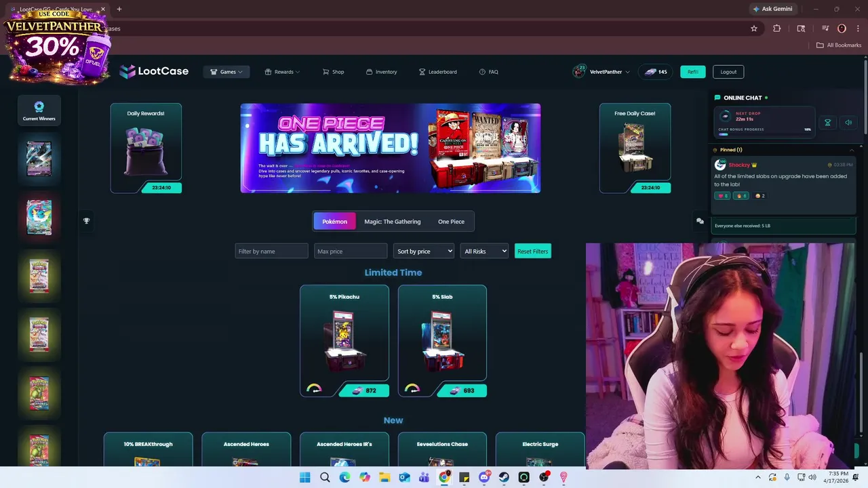Click the chat bubbles toggle icon
This screenshot has height=488, width=868.
click(700, 221)
